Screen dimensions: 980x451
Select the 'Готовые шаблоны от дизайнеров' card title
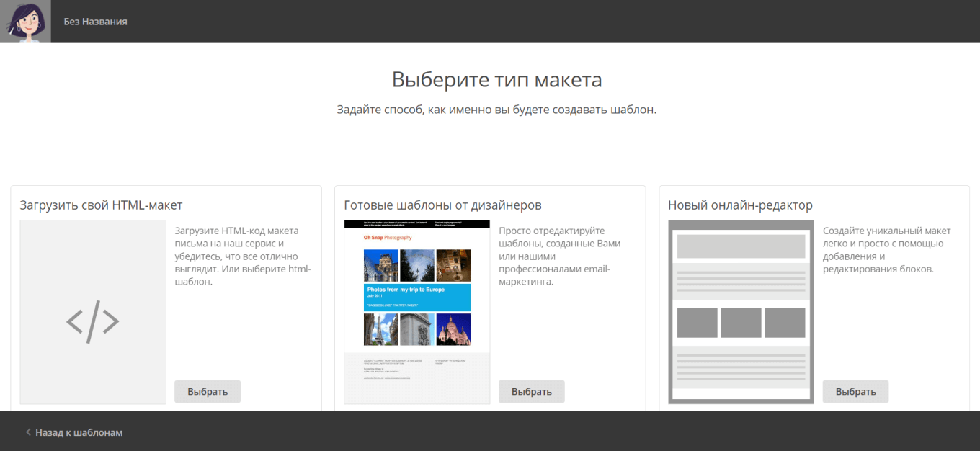(442, 205)
